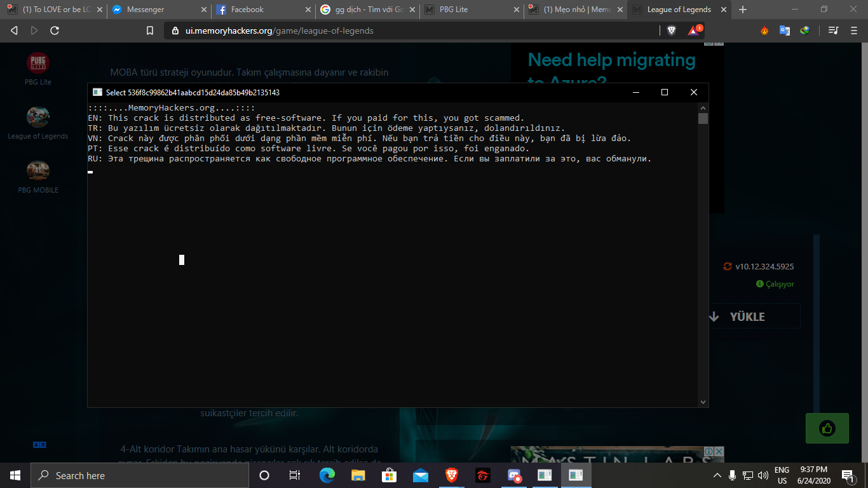Click Need help migrating to Azure ad
This screenshot has height=488, width=868.
click(x=611, y=71)
